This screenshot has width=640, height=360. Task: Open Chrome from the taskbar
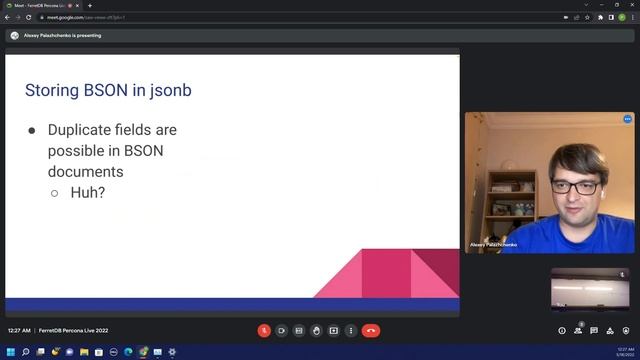click(x=143, y=352)
